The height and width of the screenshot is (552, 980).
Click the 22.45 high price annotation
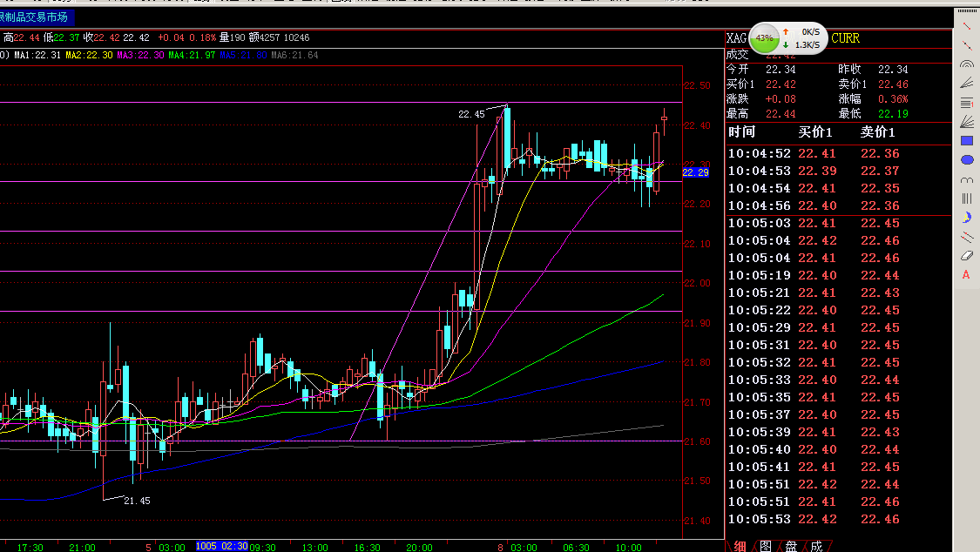pyautogui.click(x=471, y=114)
